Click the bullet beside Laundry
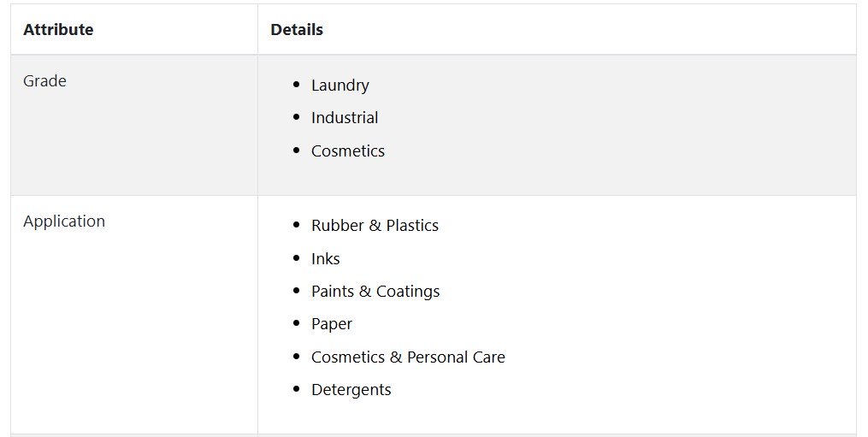This screenshot has height=437, width=868. 297,85
